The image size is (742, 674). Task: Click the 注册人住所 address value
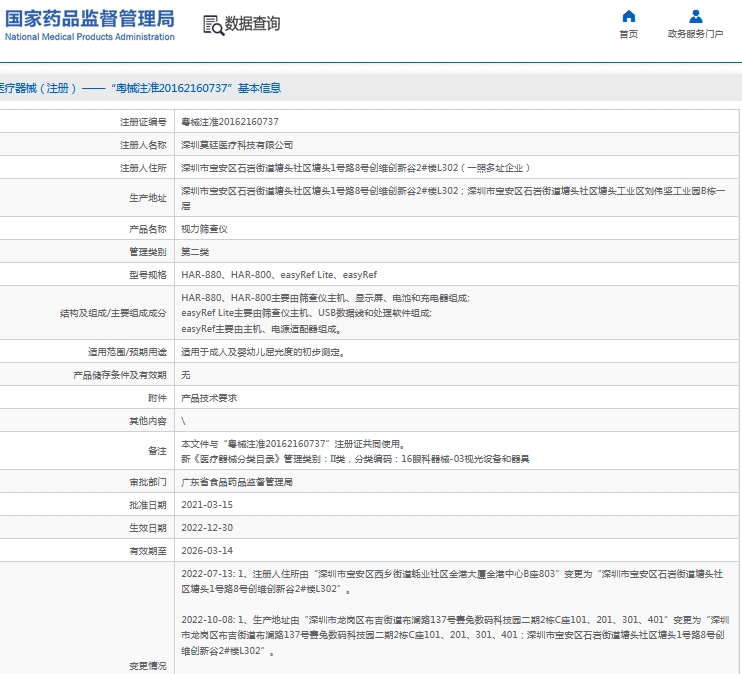coord(355,168)
